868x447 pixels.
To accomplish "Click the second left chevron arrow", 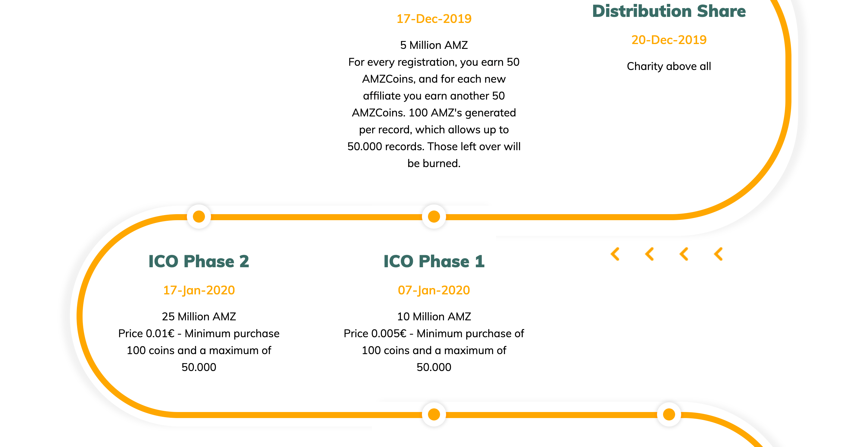I will pos(650,254).
